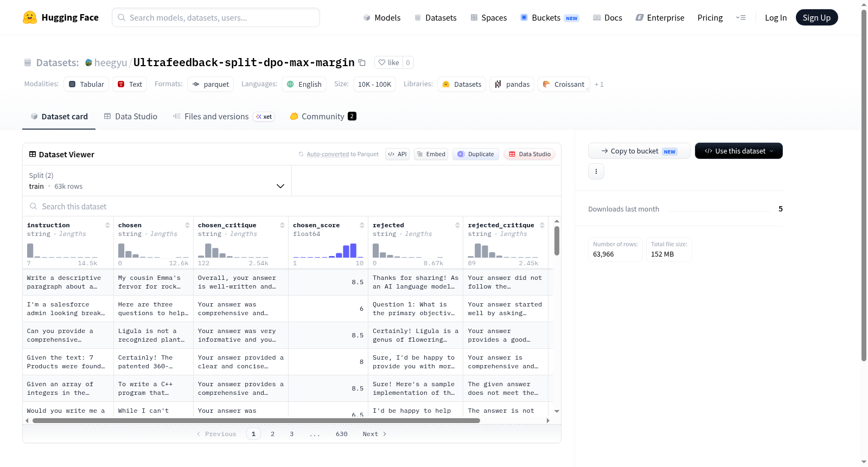The width and height of the screenshot is (868, 467).
Task: Click the API button
Action: coord(397,154)
